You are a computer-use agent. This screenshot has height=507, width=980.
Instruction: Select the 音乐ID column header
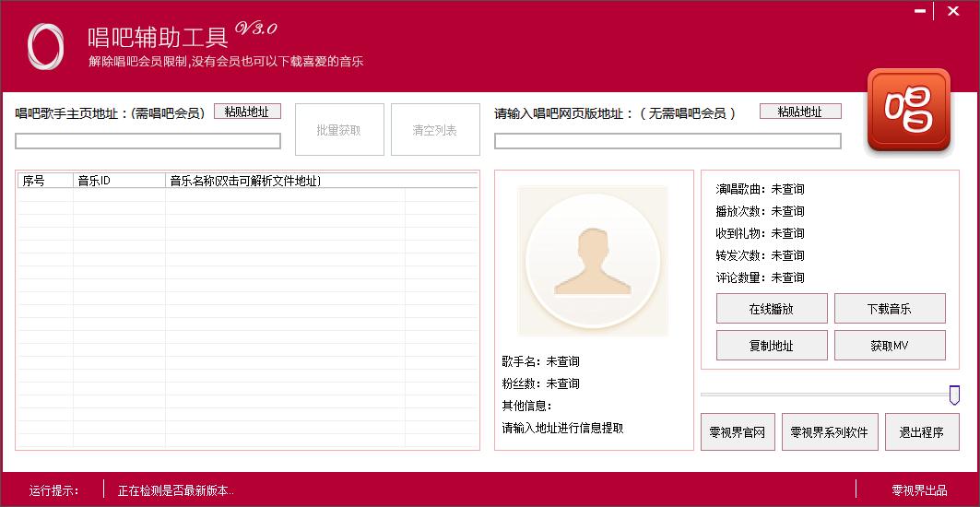pos(119,181)
